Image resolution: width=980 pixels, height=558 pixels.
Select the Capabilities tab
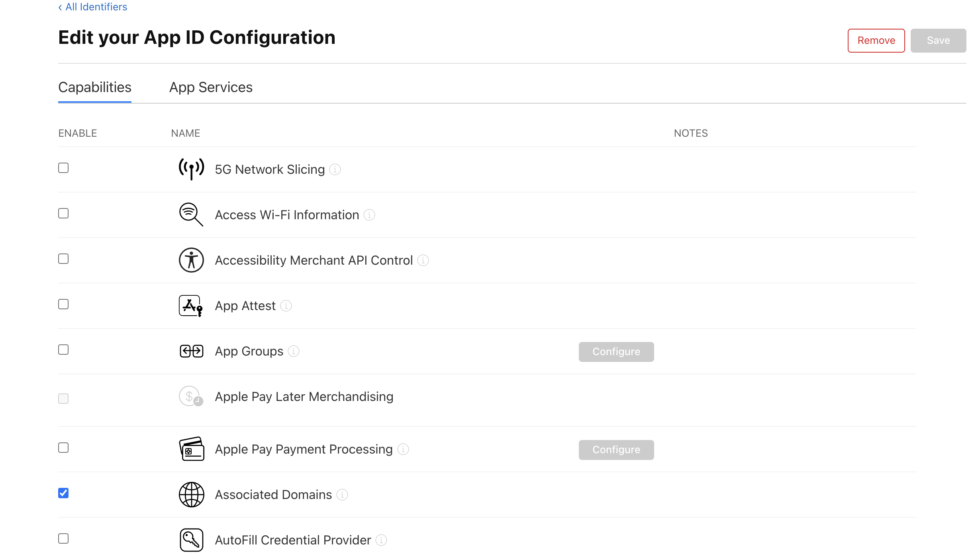[x=94, y=87]
